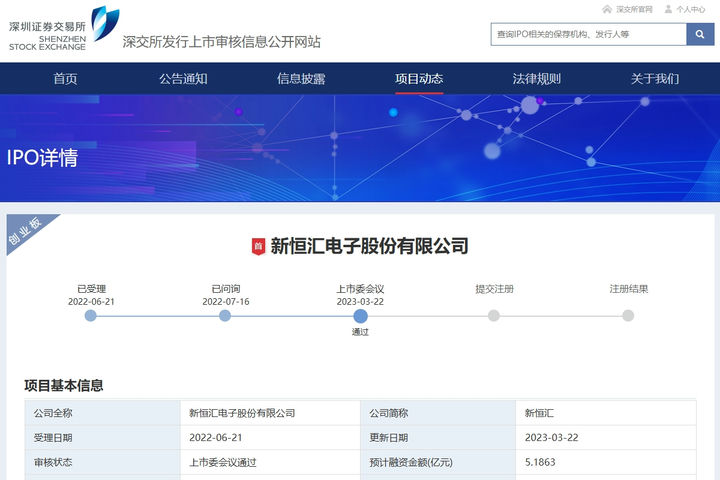Open the 法律规则 menu

(537, 79)
